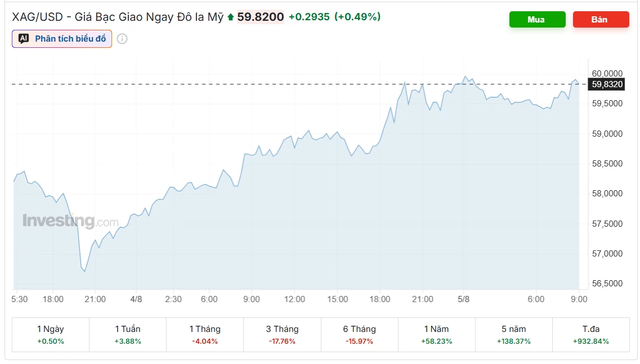This screenshot has height=364, width=640.
Task: Select the T.đa maximum range tab
Action: tap(591, 335)
